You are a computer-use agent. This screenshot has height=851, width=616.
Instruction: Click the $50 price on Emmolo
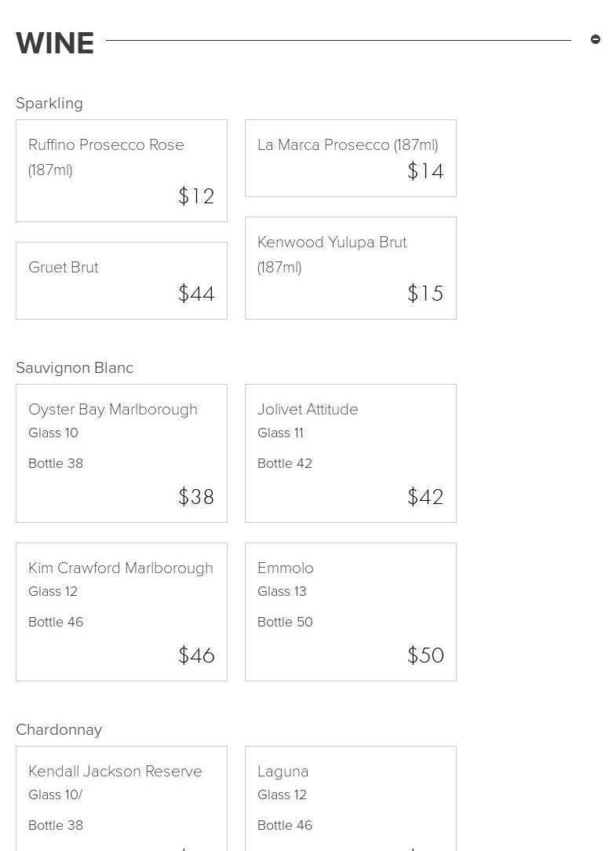[425, 656]
